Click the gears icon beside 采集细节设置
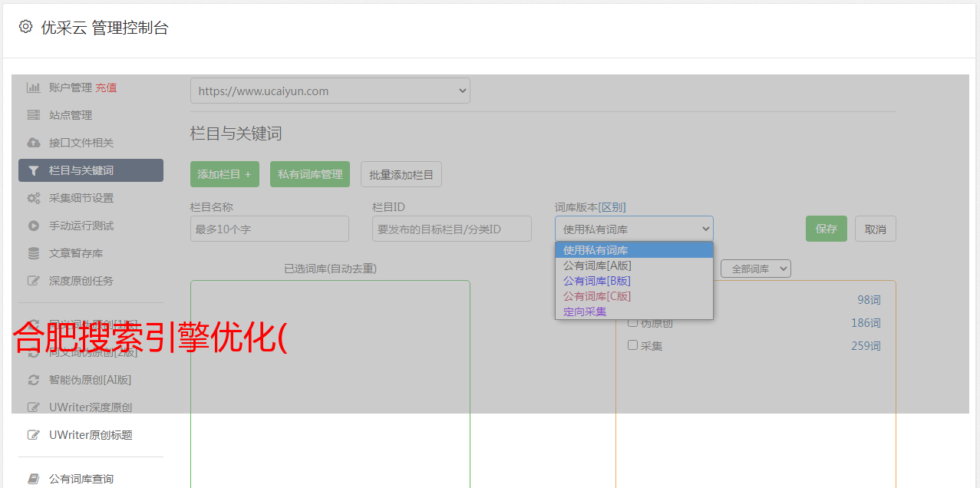This screenshot has width=980, height=488. point(34,198)
